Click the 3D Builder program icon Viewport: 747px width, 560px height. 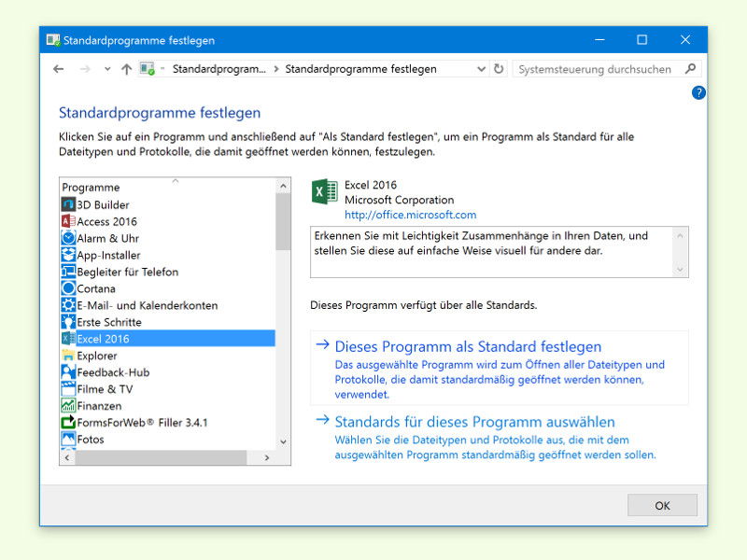(x=68, y=204)
